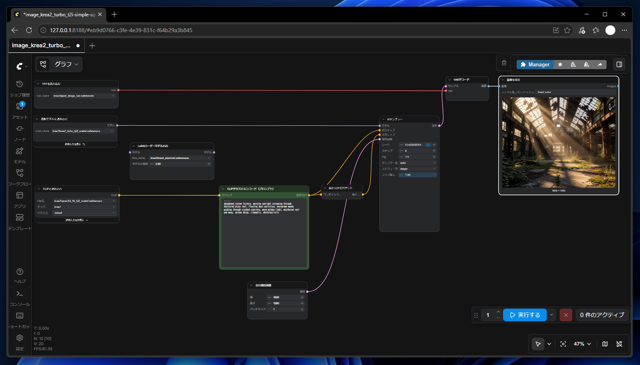Open the テンプレート templates panel

[20, 221]
